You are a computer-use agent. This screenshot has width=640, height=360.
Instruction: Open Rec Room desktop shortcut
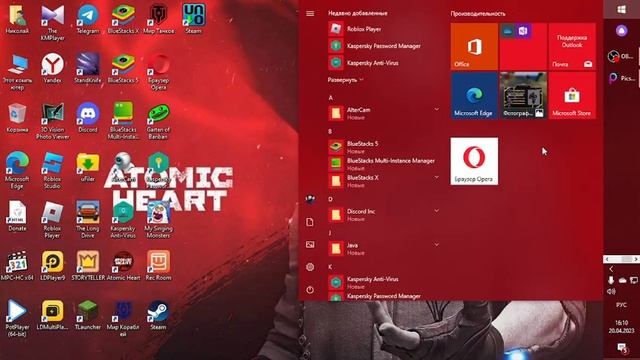point(158,266)
